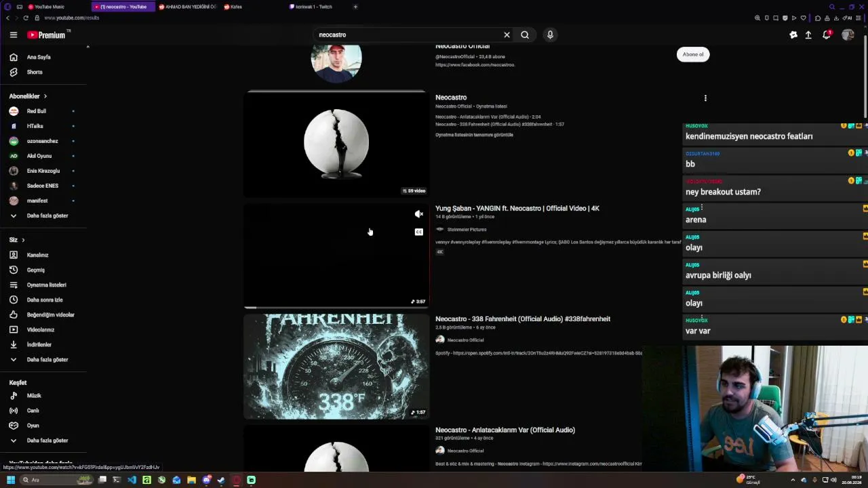Image resolution: width=868 pixels, height=488 pixels.
Task: Open the account avatar menu
Action: 848,35
